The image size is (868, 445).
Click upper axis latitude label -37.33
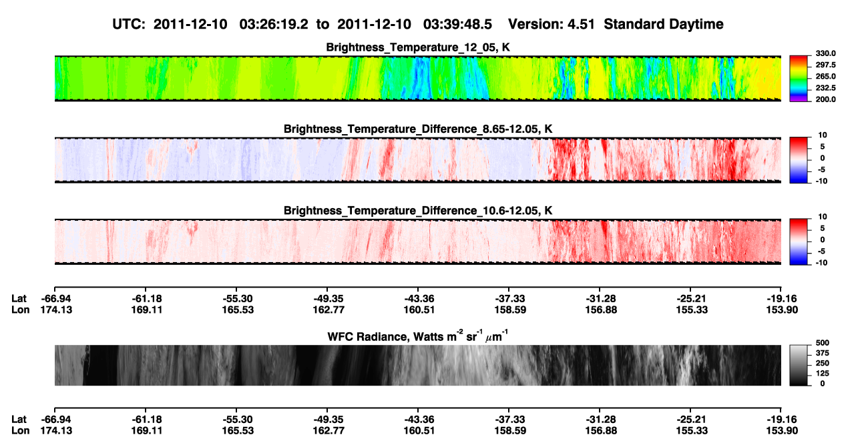tap(509, 298)
